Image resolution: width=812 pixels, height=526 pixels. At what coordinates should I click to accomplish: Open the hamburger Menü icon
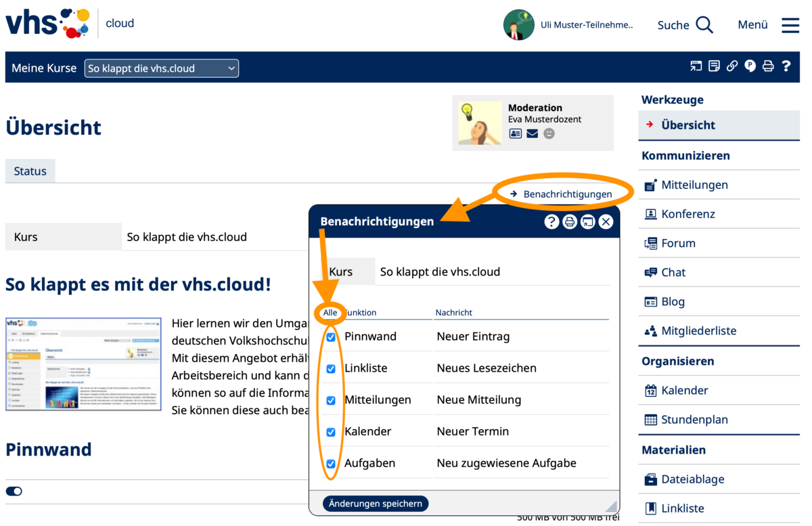point(790,25)
